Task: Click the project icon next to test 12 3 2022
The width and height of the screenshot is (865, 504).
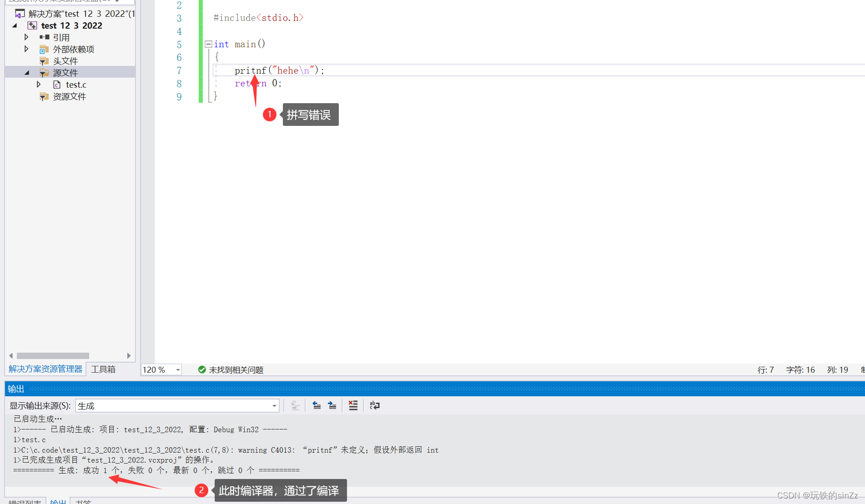Action: [32, 25]
